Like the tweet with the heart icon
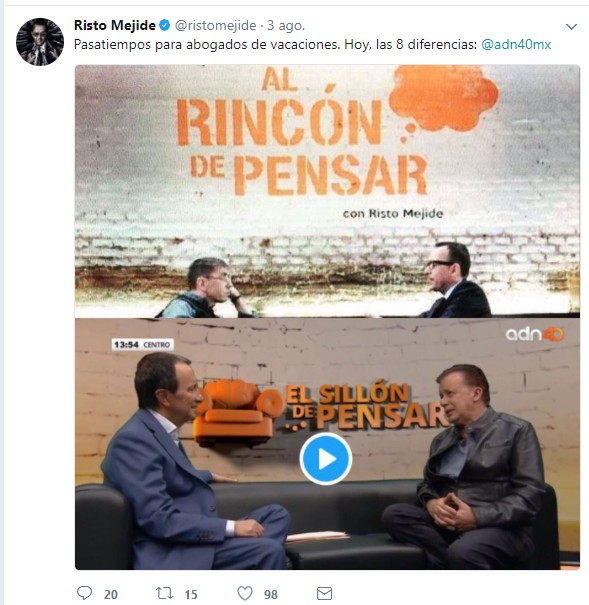 (x=245, y=593)
